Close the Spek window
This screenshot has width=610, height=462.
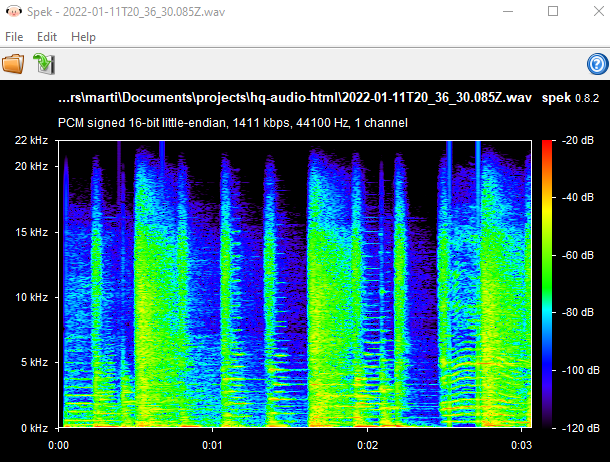[x=598, y=11]
